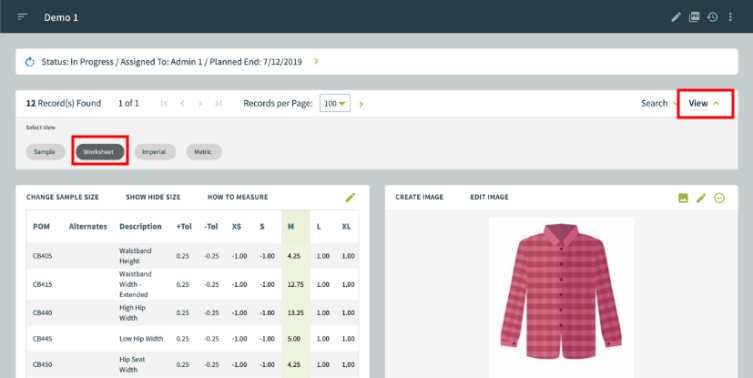Click the High Hip Width description
The height and width of the screenshot is (378, 753).
click(x=133, y=313)
